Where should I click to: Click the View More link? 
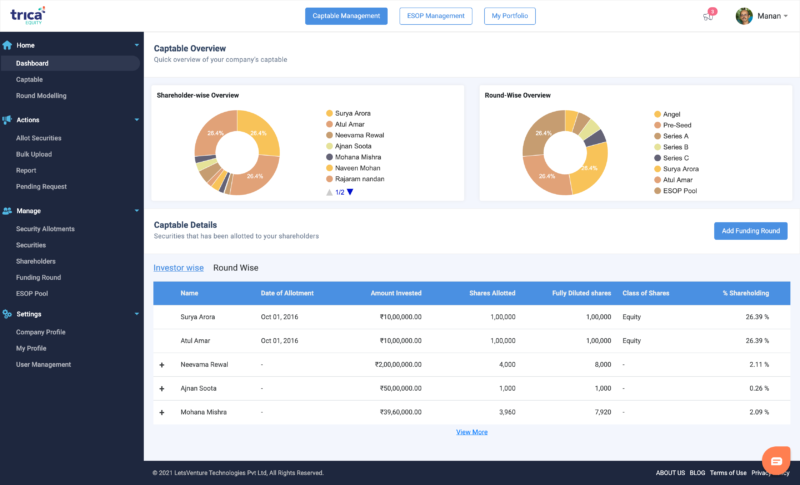[x=472, y=432]
